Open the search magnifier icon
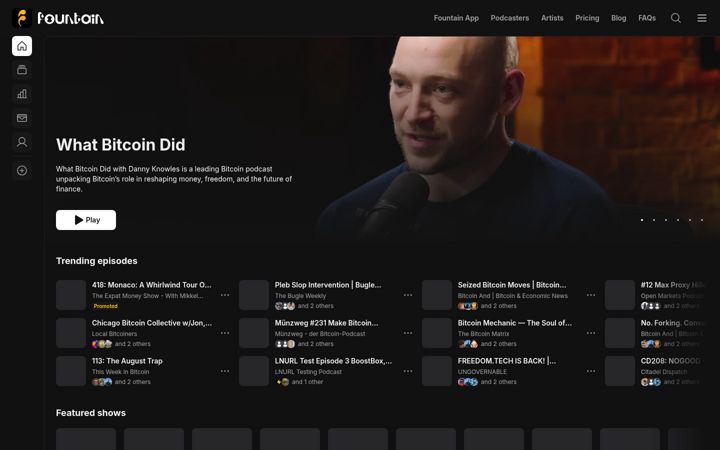This screenshot has width=720, height=450. point(675,18)
